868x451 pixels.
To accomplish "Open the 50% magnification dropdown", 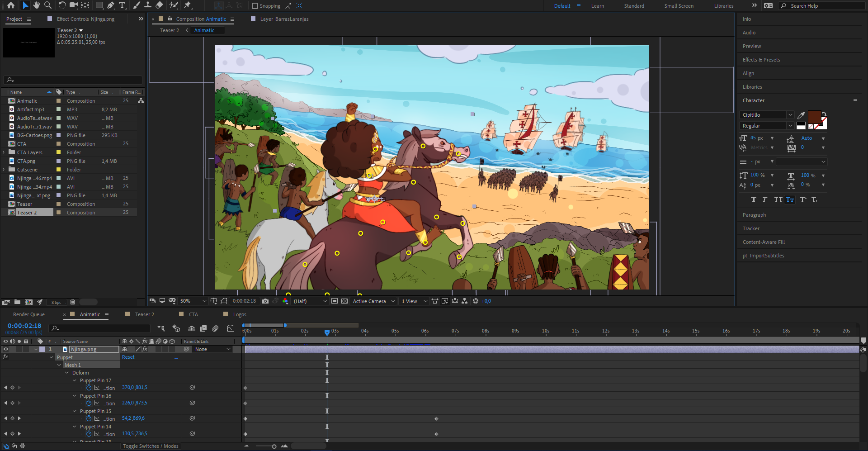I will click(x=193, y=301).
